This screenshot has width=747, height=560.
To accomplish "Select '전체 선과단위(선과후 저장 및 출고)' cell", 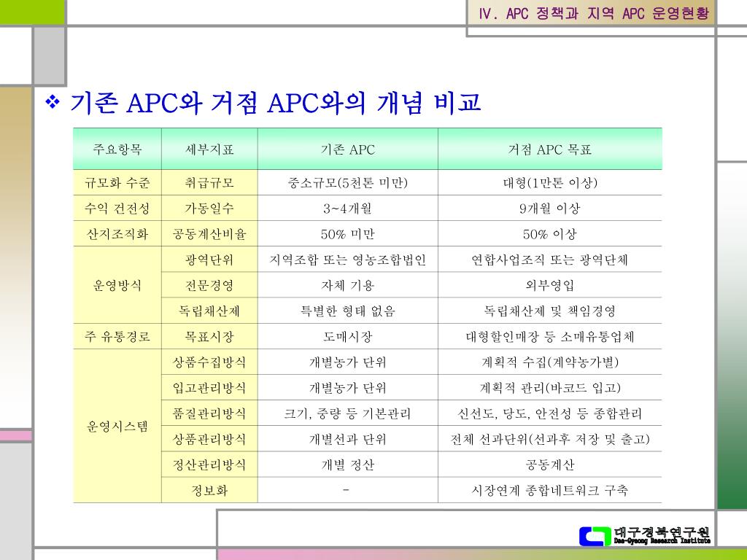I will pyautogui.click(x=550, y=439).
